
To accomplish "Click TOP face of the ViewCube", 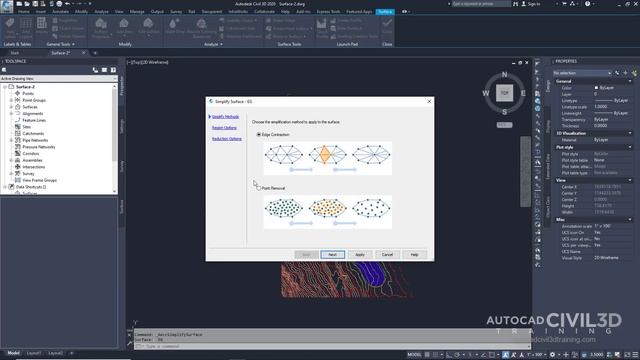I will click(x=504, y=93).
